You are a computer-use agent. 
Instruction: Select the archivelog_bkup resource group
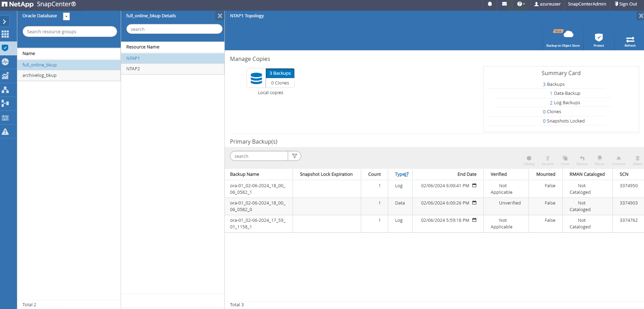(39, 75)
